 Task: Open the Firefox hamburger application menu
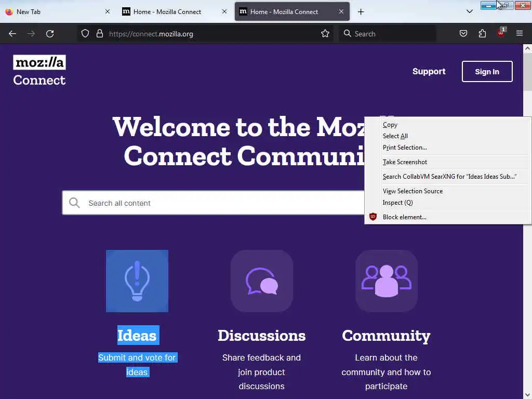(520, 34)
